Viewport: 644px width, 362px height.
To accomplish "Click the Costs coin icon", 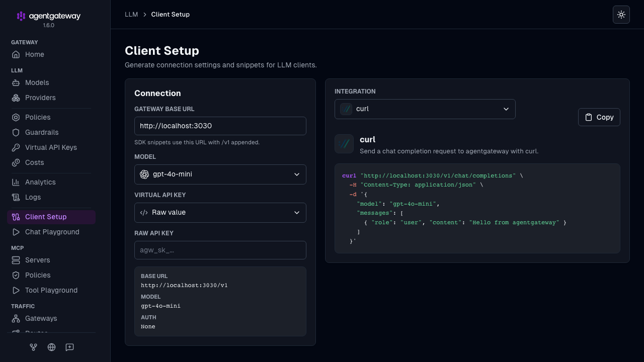I will tap(16, 162).
